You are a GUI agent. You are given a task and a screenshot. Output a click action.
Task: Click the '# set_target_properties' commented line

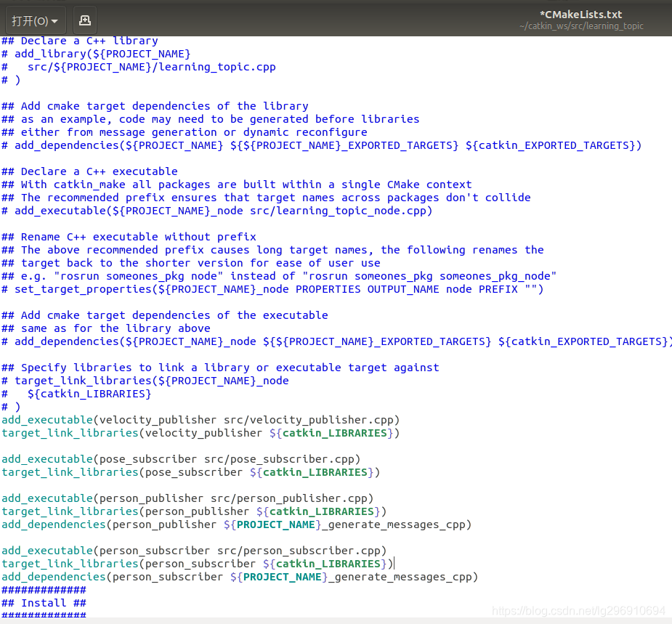click(x=272, y=289)
